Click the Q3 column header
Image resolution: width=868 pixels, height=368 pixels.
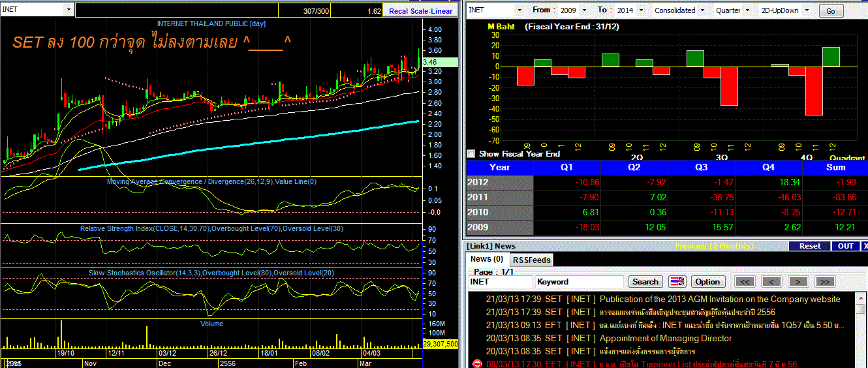pos(701,167)
